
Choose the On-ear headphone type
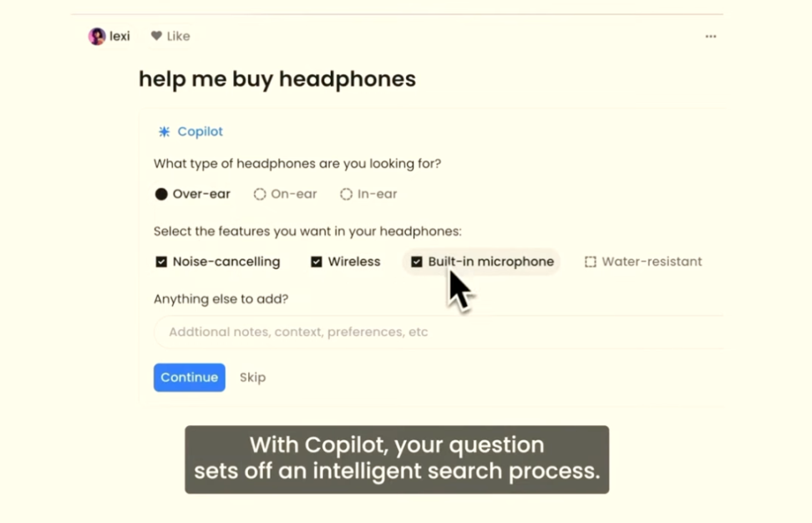286,194
